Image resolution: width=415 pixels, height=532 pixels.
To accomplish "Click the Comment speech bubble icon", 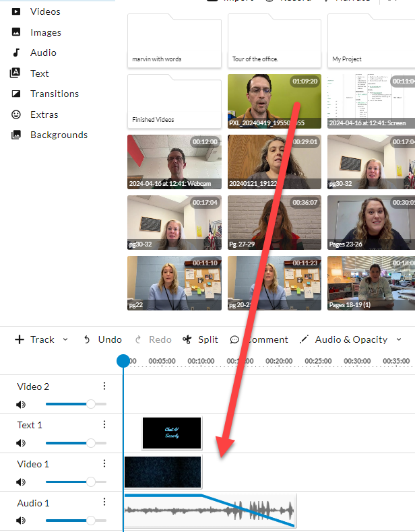I will coord(234,339).
